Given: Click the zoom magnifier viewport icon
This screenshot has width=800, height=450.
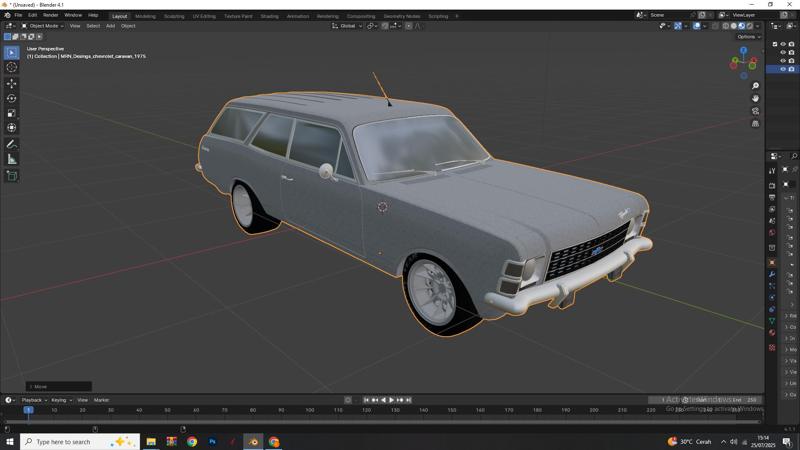Looking at the screenshot, I should [x=755, y=86].
